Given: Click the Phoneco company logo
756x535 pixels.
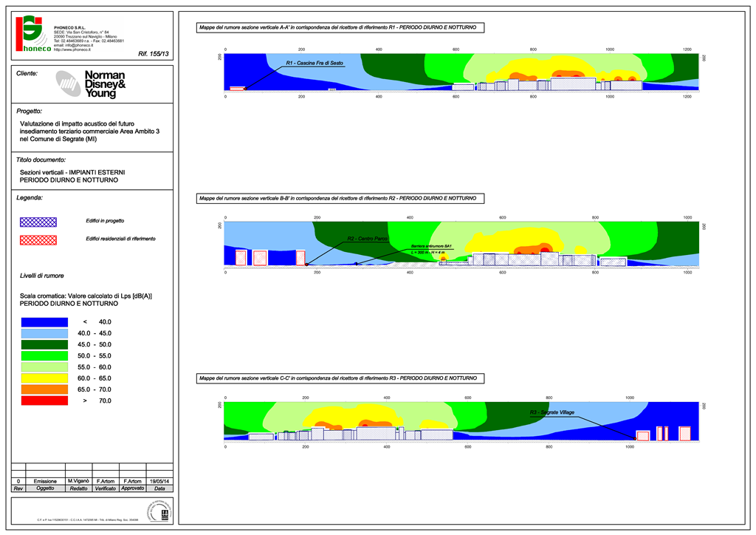Looking at the screenshot, I should click(32, 33).
